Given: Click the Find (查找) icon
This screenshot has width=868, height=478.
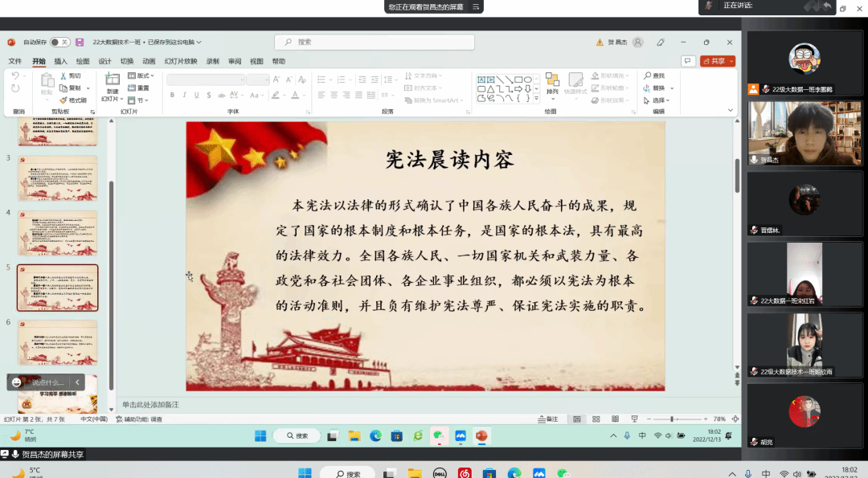Looking at the screenshot, I should (x=654, y=76).
